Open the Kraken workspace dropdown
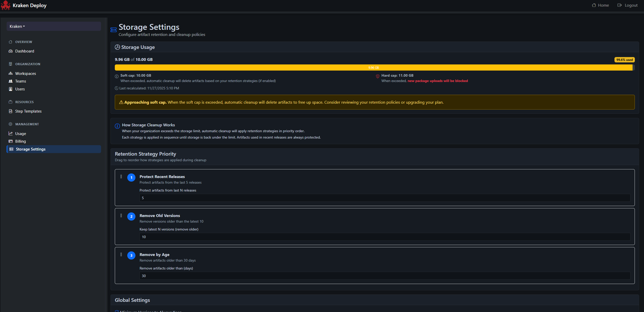Image resolution: width=644 pixels, height=312 pixels. 17,26
